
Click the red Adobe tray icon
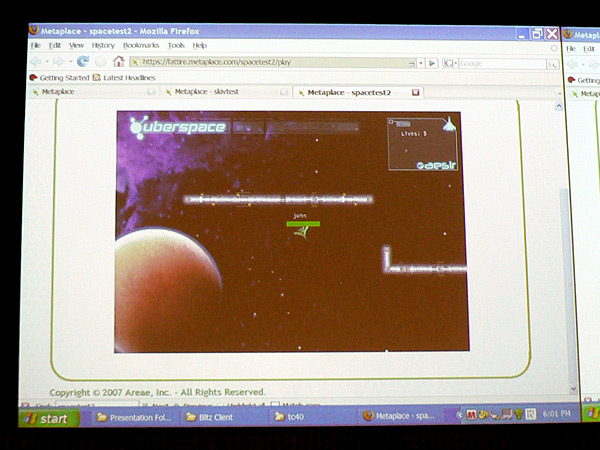[471, 414]
